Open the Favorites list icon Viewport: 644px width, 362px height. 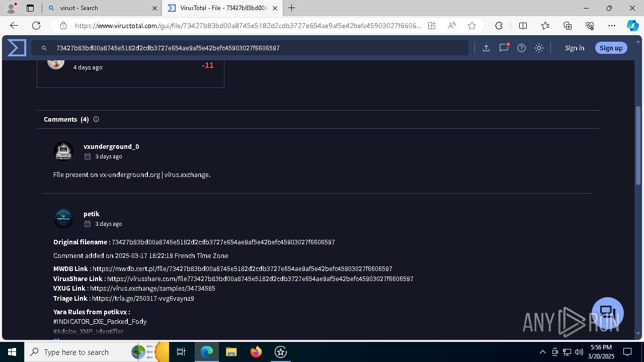(x=545, y=26)
